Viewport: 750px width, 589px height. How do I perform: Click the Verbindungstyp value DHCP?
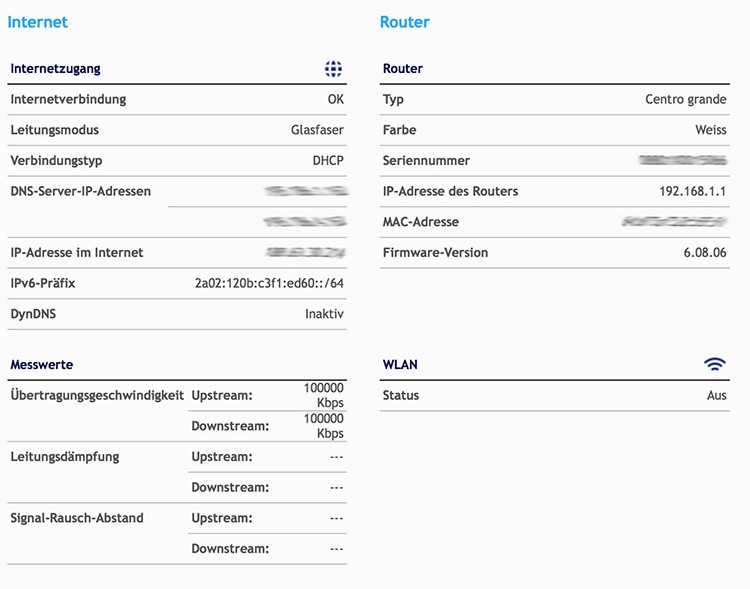point(328,161)
